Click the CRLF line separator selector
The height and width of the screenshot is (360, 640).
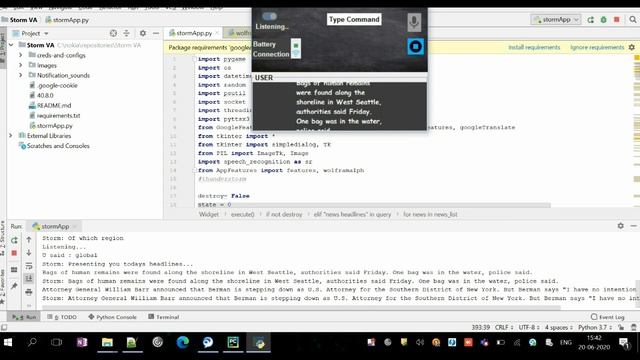coord(504,327)
